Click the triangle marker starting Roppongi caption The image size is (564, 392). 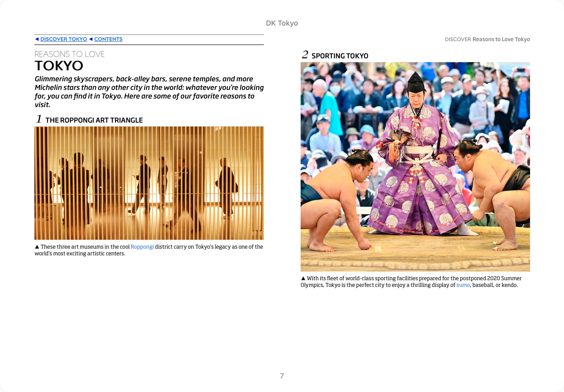point(37,247)
